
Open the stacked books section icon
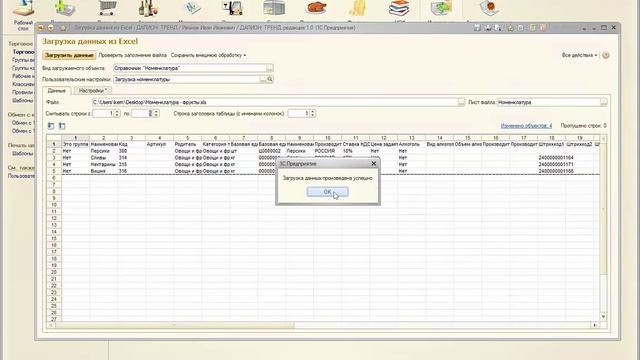(x=399, y=8)
